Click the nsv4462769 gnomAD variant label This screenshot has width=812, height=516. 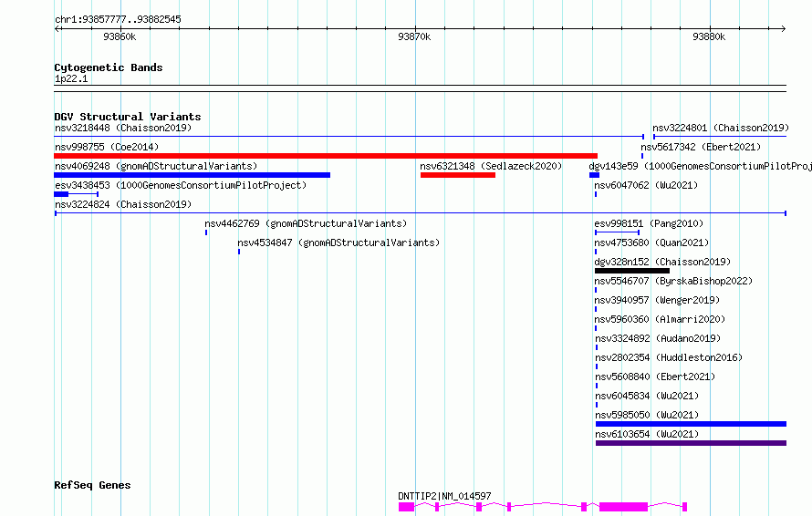tap(306, 223)
